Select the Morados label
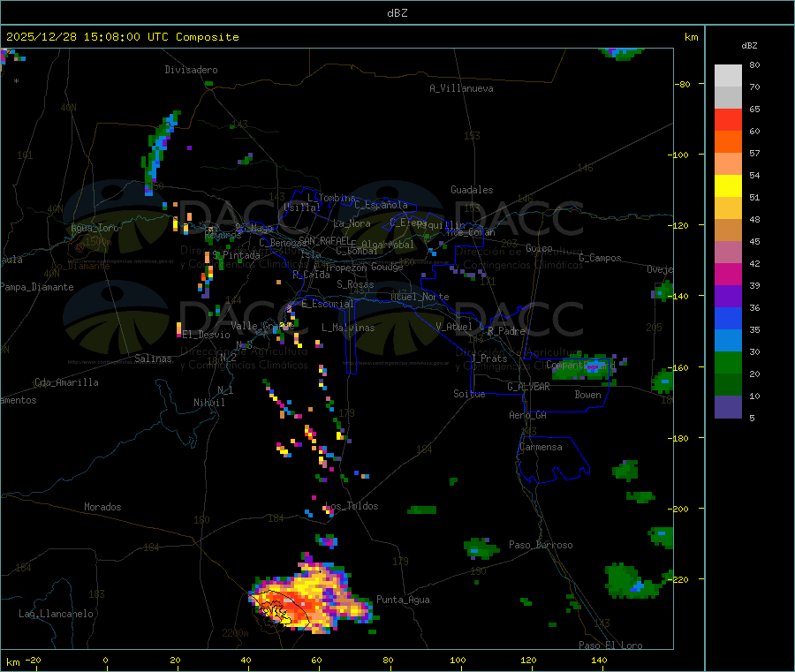This screenshot has height=672, width=795. click(x=102, y=507)
